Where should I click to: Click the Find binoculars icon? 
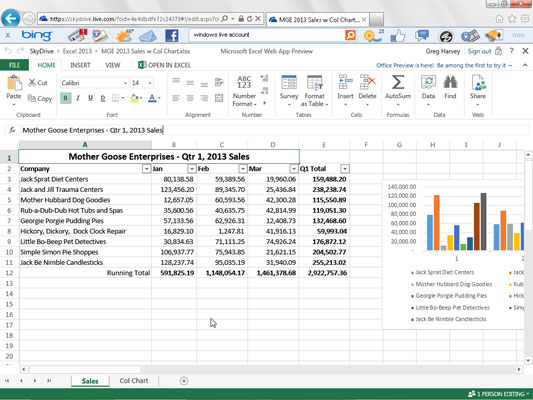(x=450, y=83)
